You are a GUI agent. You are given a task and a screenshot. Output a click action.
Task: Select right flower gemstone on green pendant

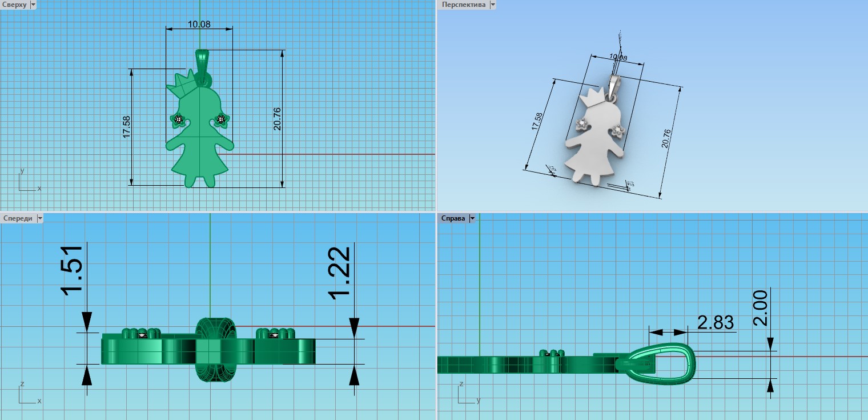(x=221, y=119)
